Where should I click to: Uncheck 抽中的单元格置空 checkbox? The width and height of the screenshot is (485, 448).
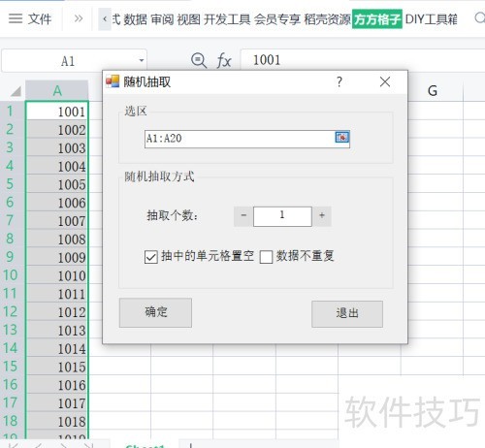151,257
